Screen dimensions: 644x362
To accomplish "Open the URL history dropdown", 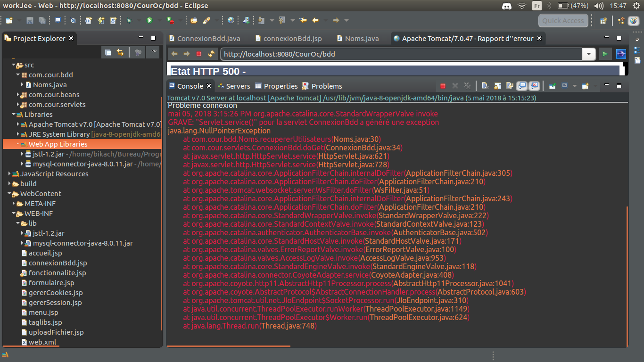I will point(589,54).
